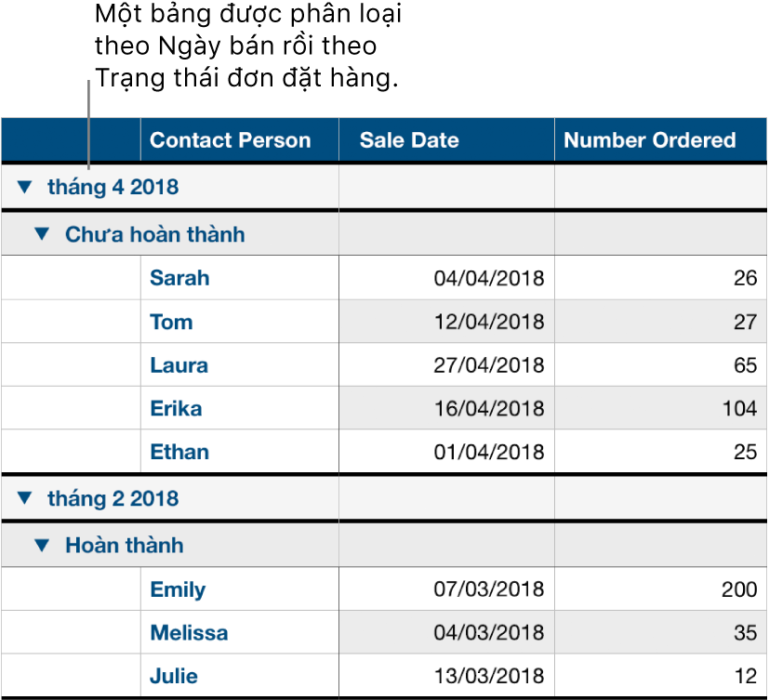The height and width of the screenshot is (700, 769).
Task: Select the Julie name cell
Action: click(x=240, y=676)
